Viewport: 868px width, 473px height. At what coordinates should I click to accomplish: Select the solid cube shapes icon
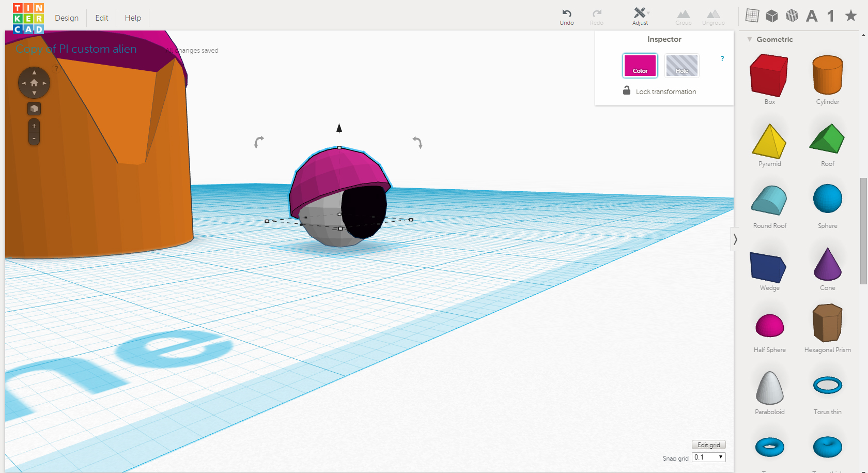click(772, 16)
